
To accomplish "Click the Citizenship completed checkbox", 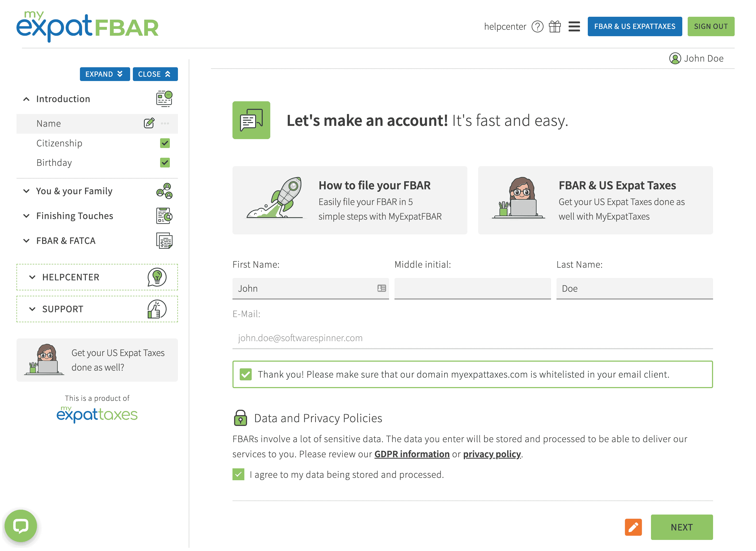I will [x=165, y=143].
